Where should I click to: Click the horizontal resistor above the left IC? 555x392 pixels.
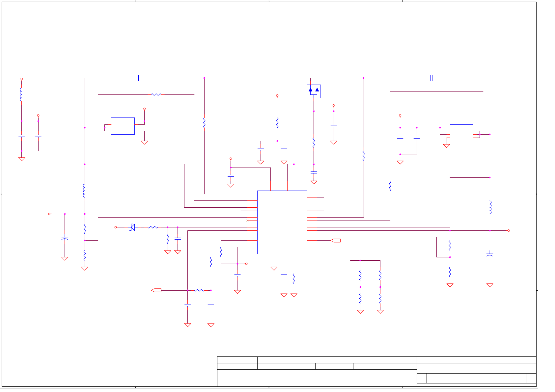coord(156,94)
